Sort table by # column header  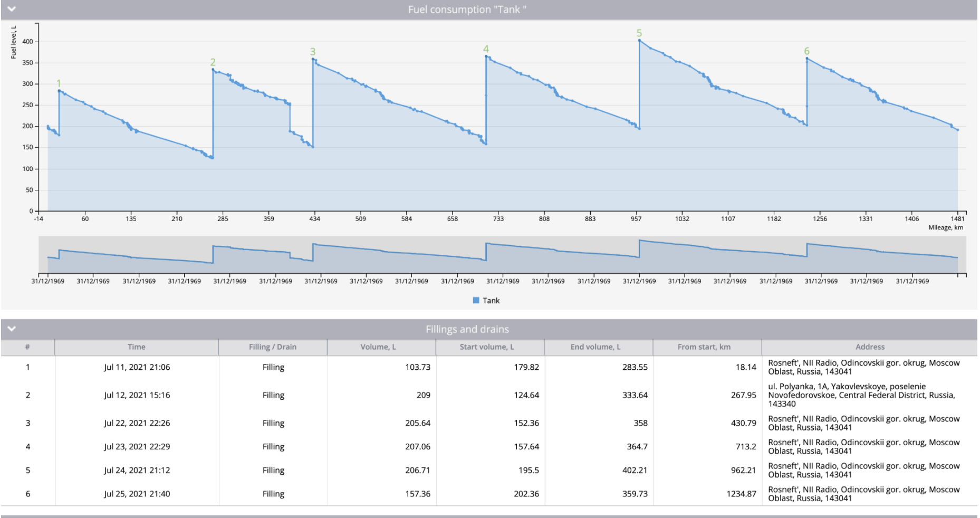click(x=27, y=347)
